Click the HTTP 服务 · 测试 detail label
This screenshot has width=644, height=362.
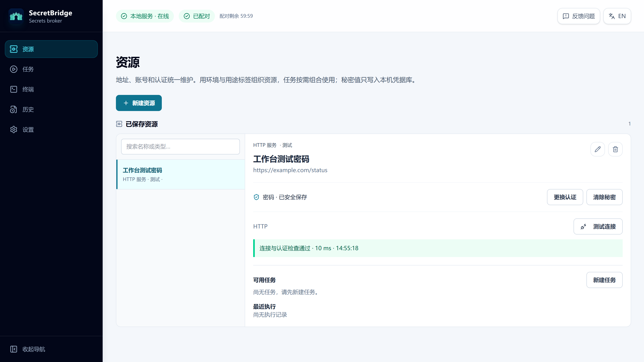tap(272, 145)
